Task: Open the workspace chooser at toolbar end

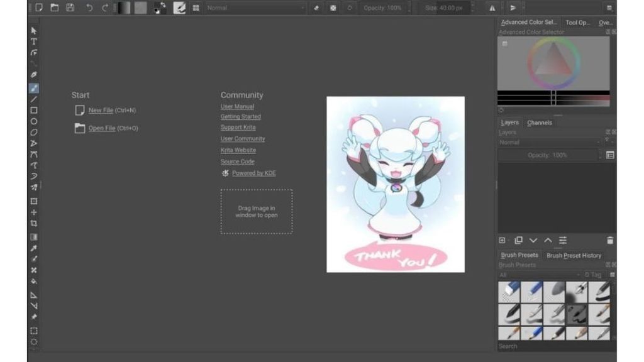Action: click(x=609, y=8)
